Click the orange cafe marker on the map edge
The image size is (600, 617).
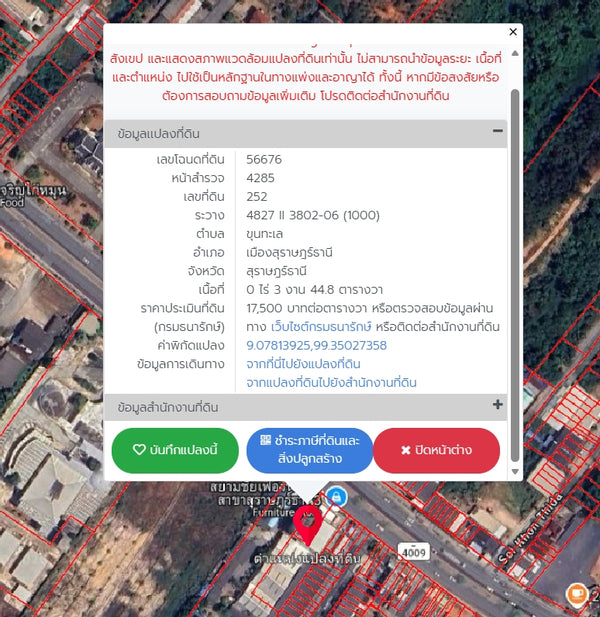[x=577, y=593]
